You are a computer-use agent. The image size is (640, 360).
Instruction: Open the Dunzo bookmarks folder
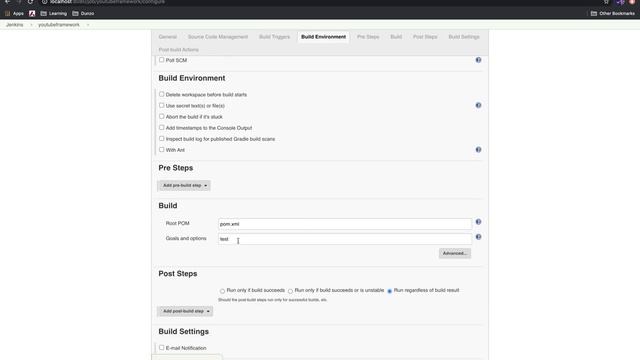[x=83, y=13]
